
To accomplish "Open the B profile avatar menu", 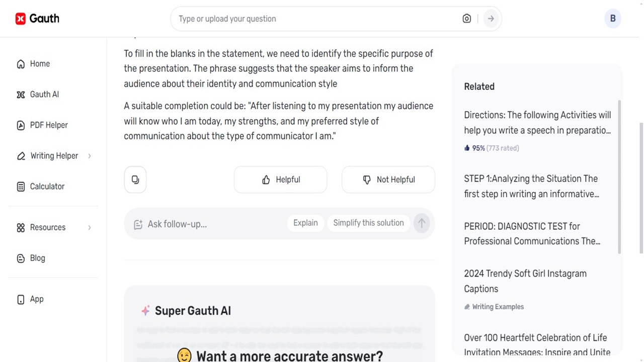I will point(613,19).
